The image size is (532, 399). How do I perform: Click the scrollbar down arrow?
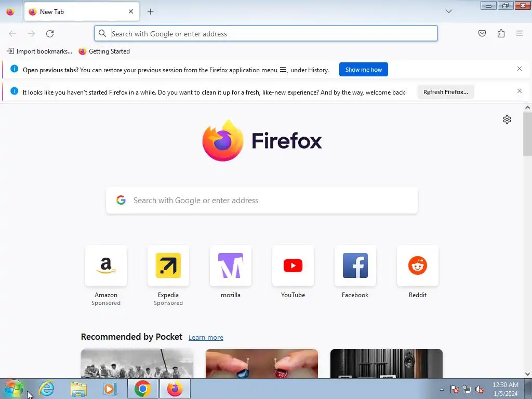(x=527, y=374)
